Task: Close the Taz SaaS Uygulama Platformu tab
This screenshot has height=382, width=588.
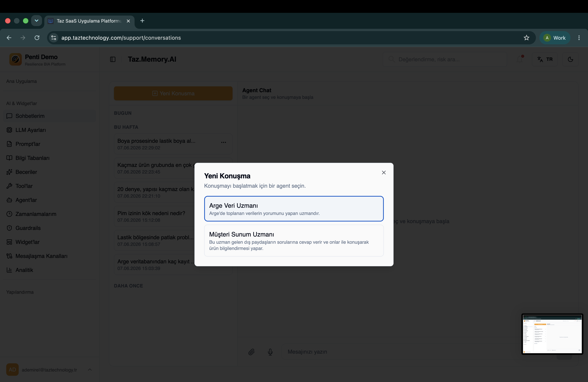Action: tap(128, 21)
